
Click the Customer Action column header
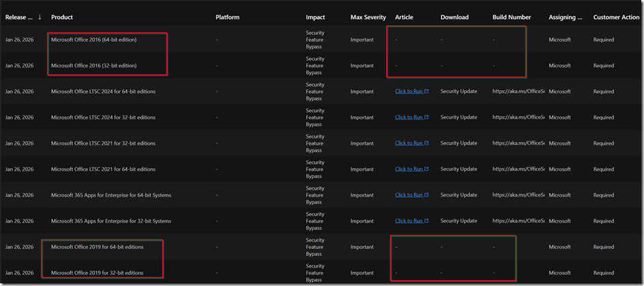[x=616, y=17]
